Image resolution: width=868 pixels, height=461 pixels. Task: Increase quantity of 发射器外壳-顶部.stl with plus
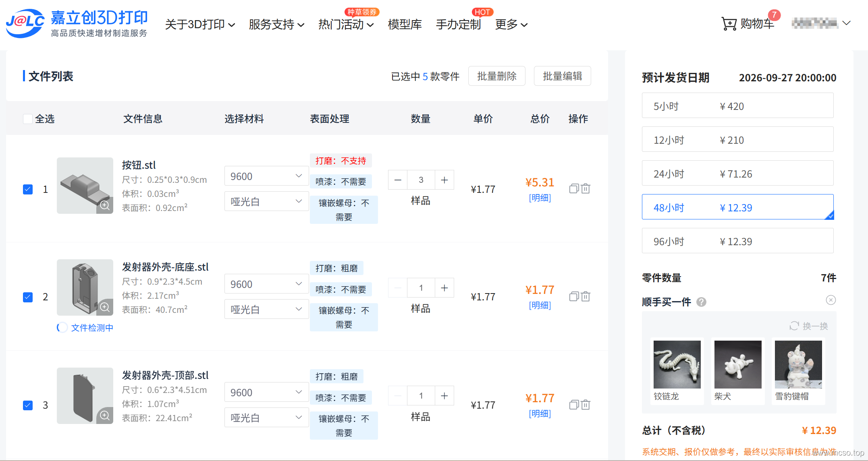point(444,396)
